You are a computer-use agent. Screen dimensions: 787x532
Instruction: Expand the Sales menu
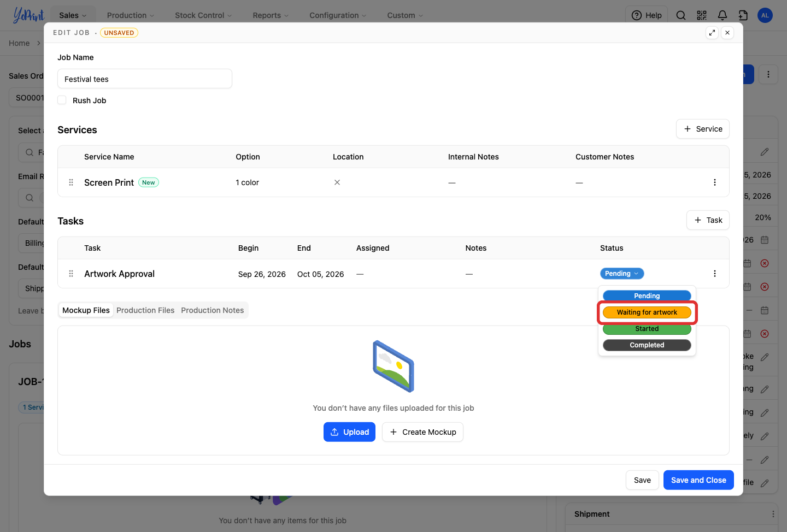pos(73,15)
